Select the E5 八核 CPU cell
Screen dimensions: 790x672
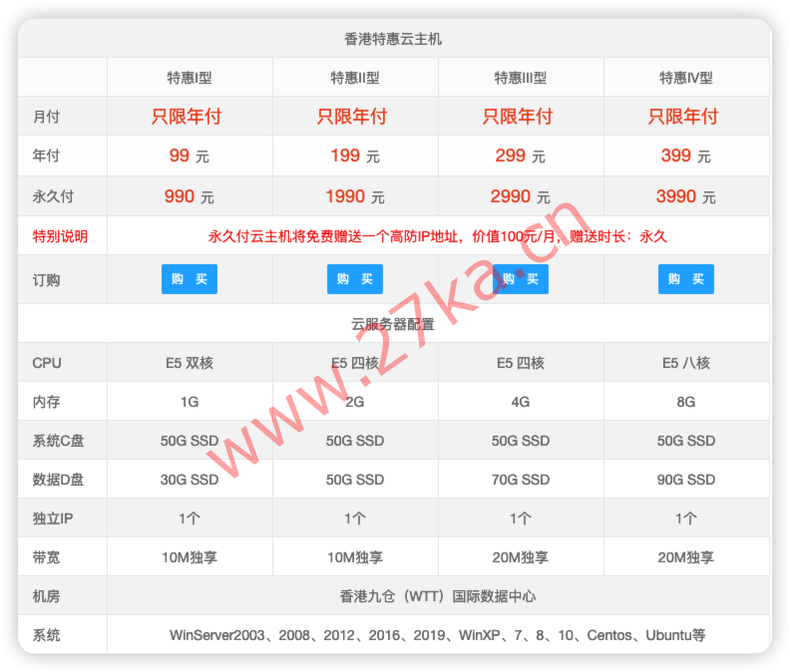(x=685, y=363)
